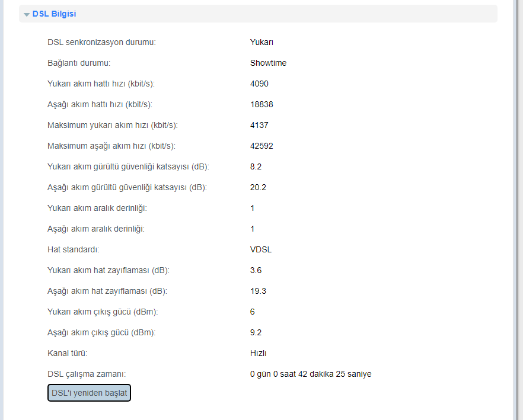Select the max downstream value 42592
523x420 pixels.
(x=261, y=146)
